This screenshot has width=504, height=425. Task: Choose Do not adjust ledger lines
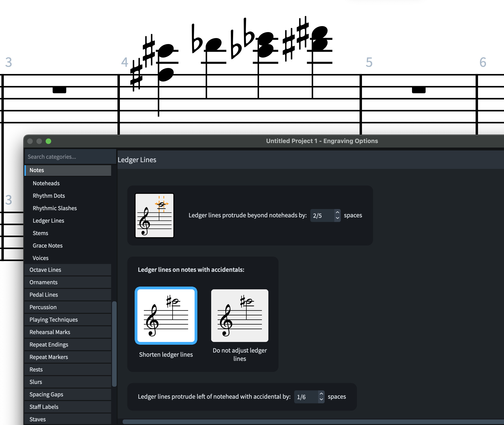[240, 315]
